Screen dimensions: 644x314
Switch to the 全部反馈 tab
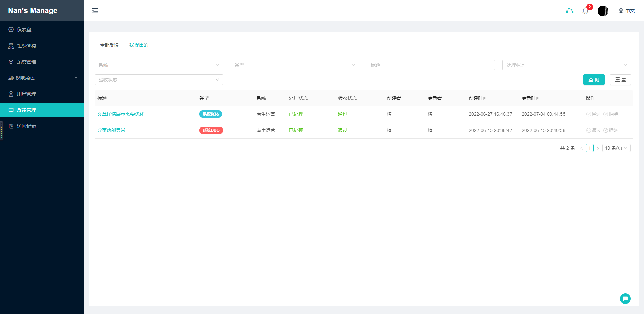click(109, 45)
